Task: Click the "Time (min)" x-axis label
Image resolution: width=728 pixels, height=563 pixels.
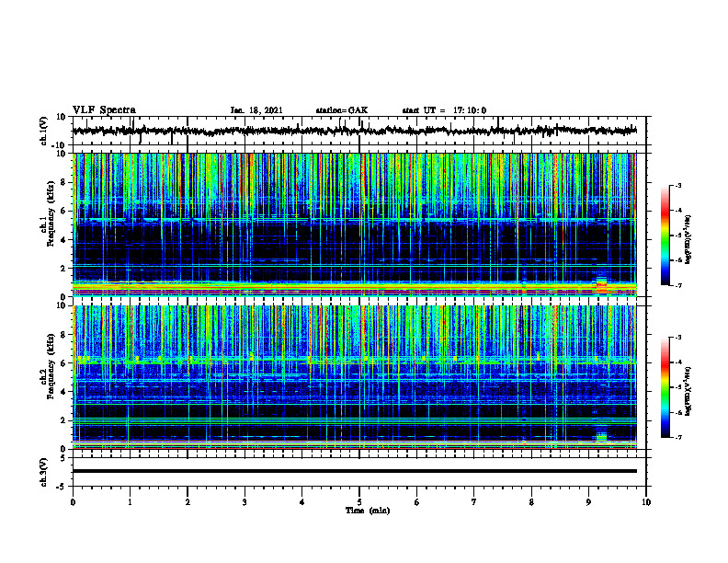Action: [368, 511]
